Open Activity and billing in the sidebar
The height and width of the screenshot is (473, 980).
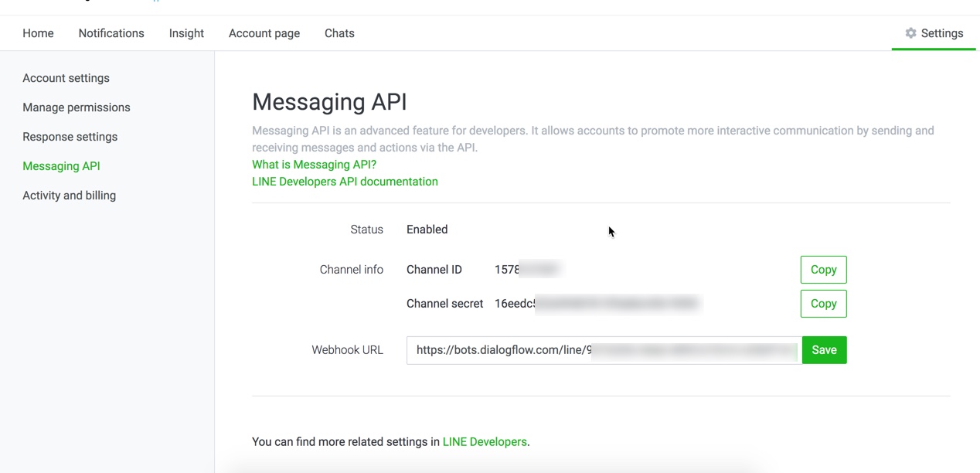(69, 196)
